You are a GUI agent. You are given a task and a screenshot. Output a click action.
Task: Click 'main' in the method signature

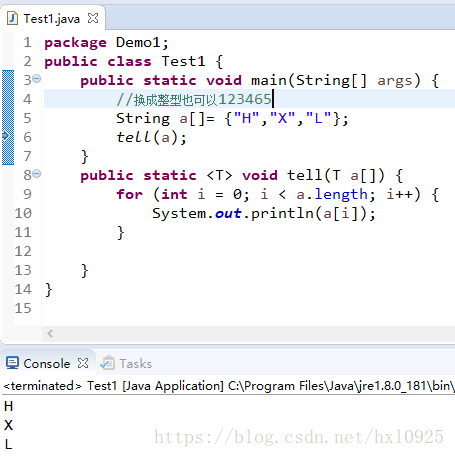tap(269, 80)
